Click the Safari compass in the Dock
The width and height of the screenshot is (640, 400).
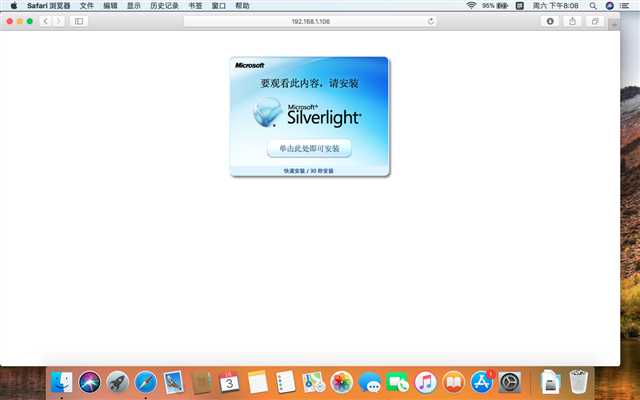(146, 382)
